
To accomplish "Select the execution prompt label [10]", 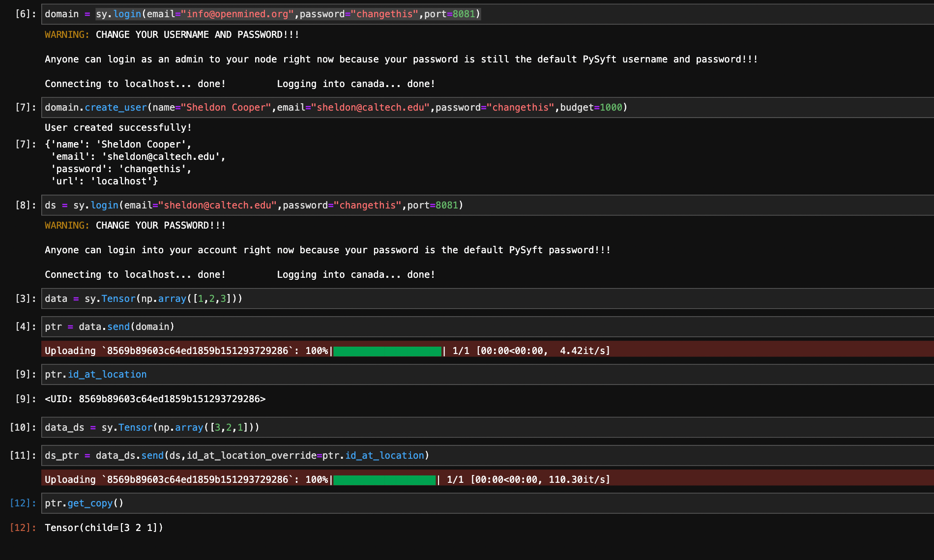I will [x=22, y=427].
